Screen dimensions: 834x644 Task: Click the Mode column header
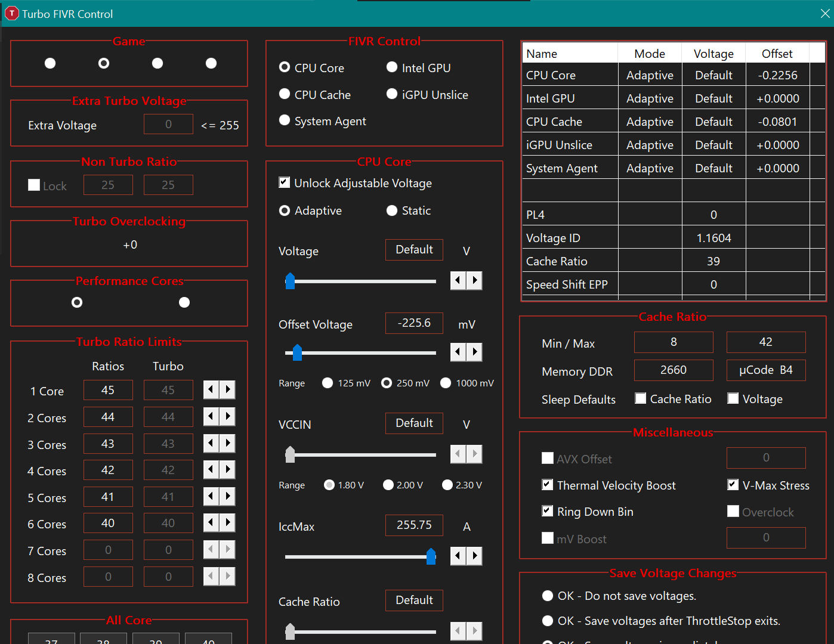point(650,54)
